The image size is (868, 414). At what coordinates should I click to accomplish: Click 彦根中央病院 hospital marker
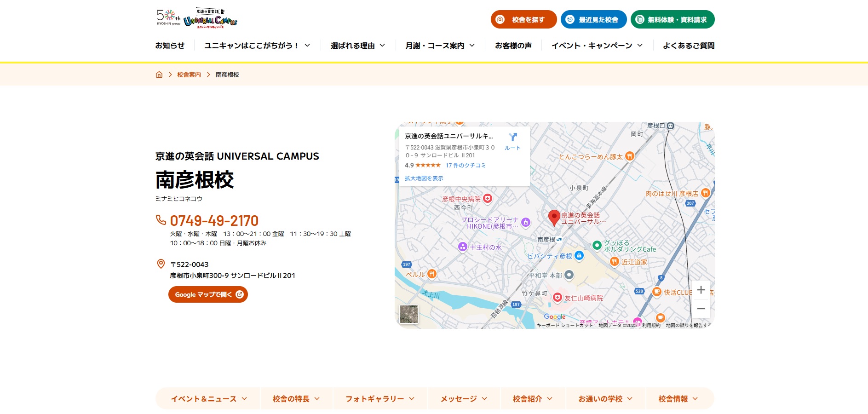click(488, 199)
